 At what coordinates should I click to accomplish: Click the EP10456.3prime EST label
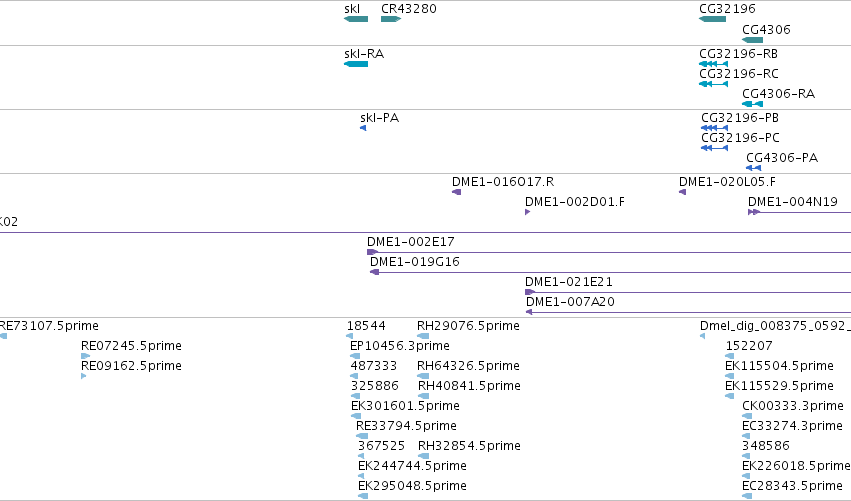tap(400, 346)
